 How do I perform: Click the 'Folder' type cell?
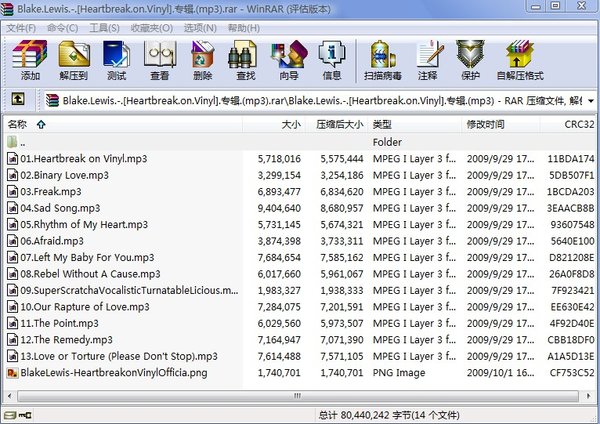click(387, 142)
